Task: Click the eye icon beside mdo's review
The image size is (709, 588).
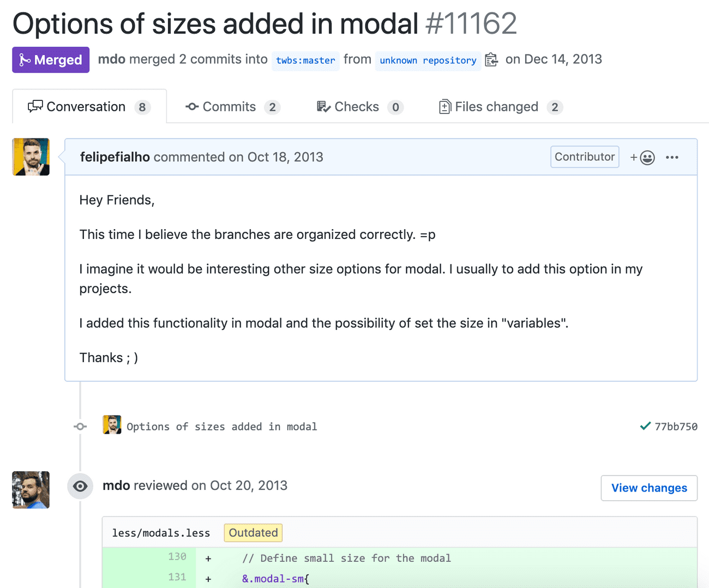Action: click(x=80, y=486)
